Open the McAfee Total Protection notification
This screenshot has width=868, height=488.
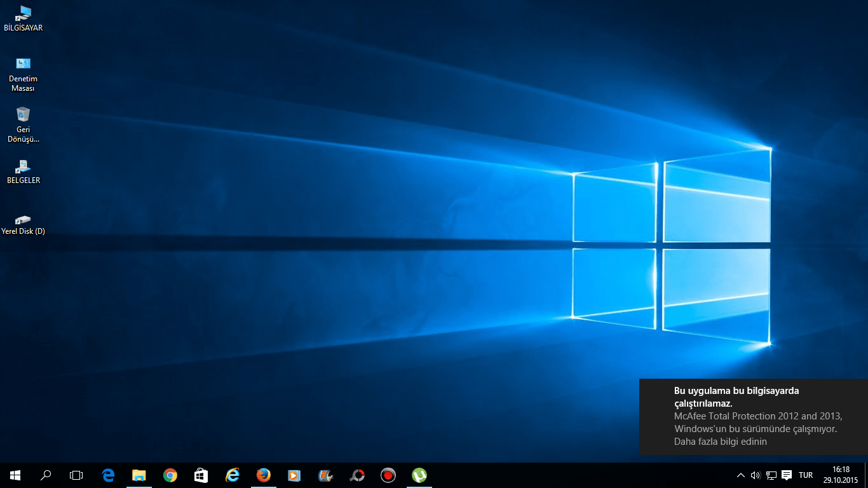754,417
